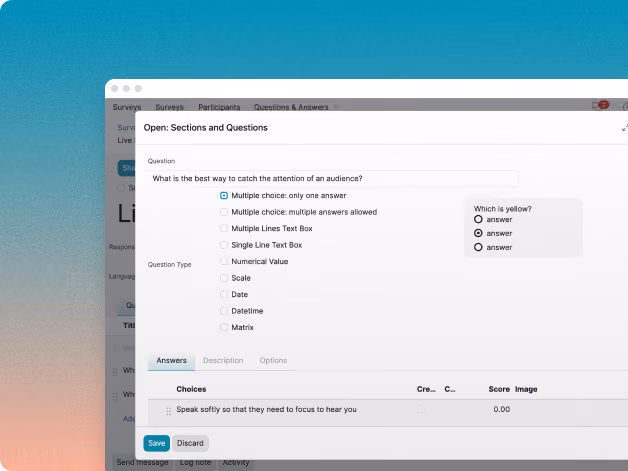628x471 pixels.
Task: Choose Multiple Lines Text Box type
Action: [x=224, y=228]
